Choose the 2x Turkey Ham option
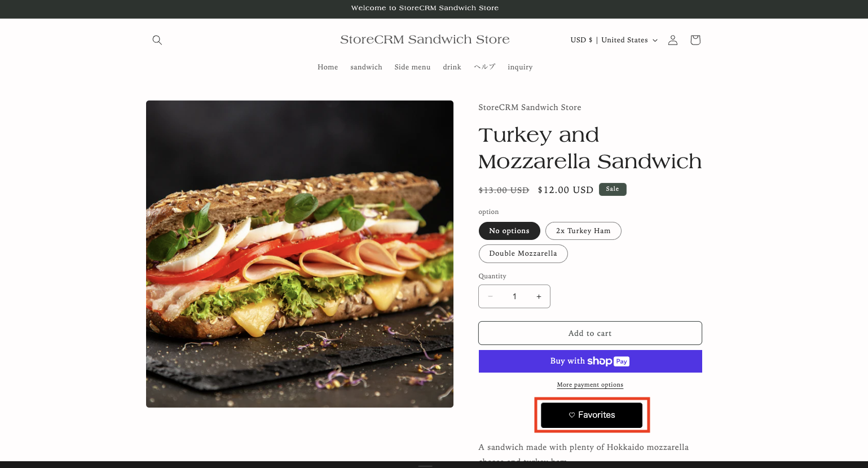868x468 pixels. pos(583,231)
